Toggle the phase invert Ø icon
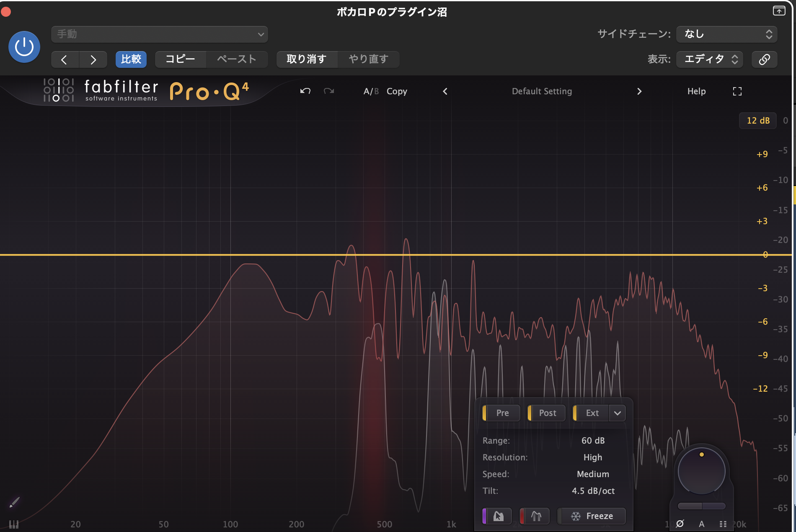 pyautogui.click(x=680, y=524)
